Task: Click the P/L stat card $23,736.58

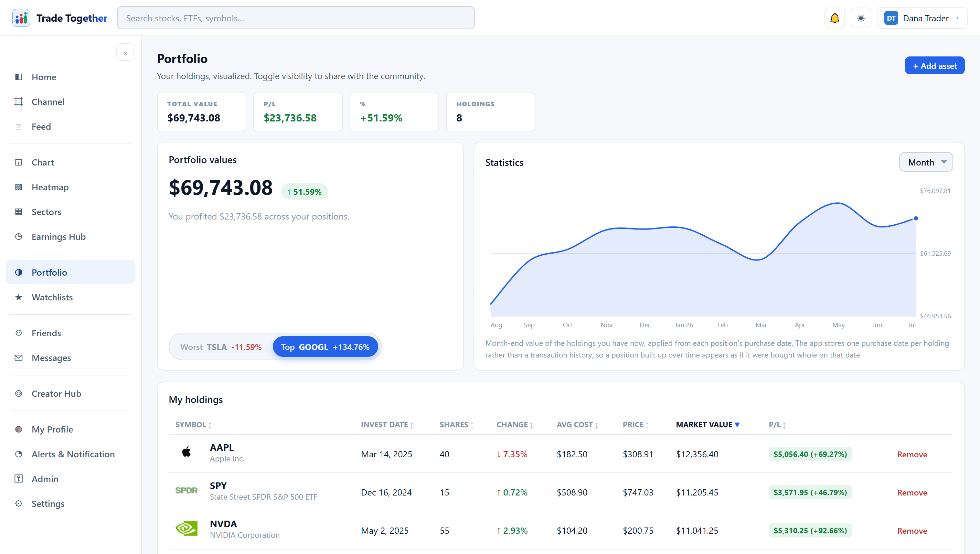Action: (x=298, y=112)
